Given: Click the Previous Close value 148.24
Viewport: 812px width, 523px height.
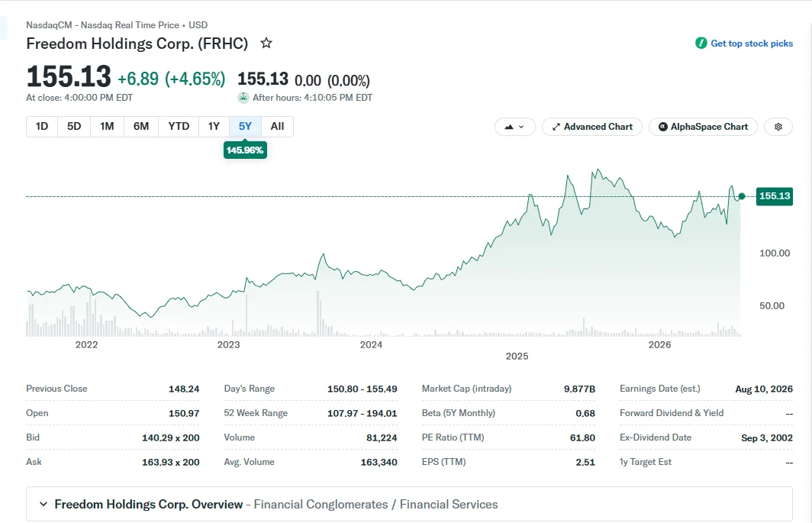Looking at the screenshot, I should (x=184, y=389).
